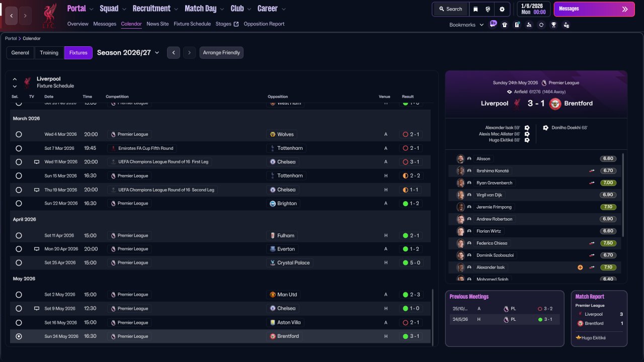The width and height of the screenshot is (644, 362).
Task: Click the lineup panel vertical scrollbar
Action: pyautogui.click(x=623, y=195)
